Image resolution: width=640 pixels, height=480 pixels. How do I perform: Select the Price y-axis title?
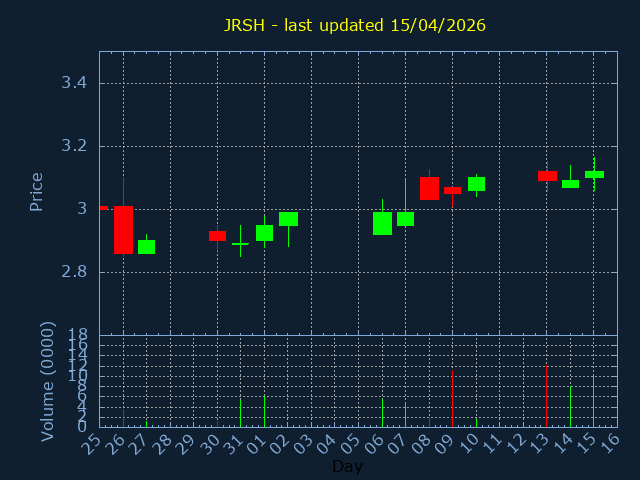click(37, 191)
